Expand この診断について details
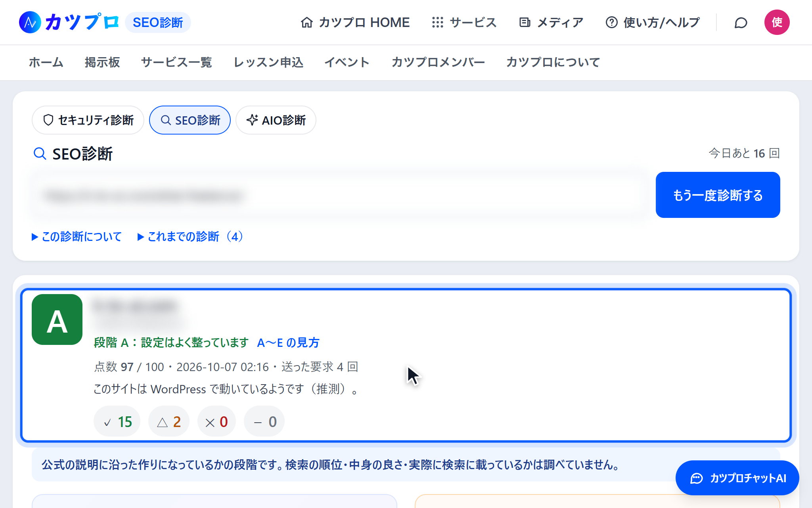812x508 pixels. click(77, 237)
